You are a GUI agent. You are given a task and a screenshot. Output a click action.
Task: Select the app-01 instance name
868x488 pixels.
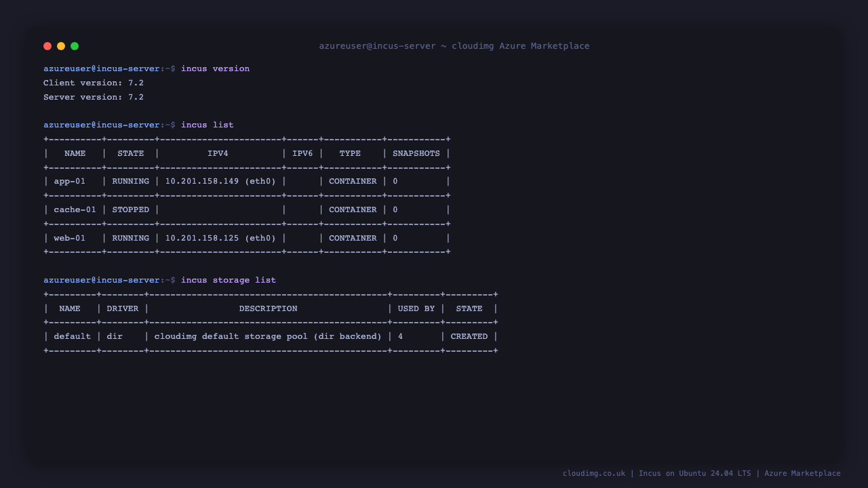click(x=70, y=181)
